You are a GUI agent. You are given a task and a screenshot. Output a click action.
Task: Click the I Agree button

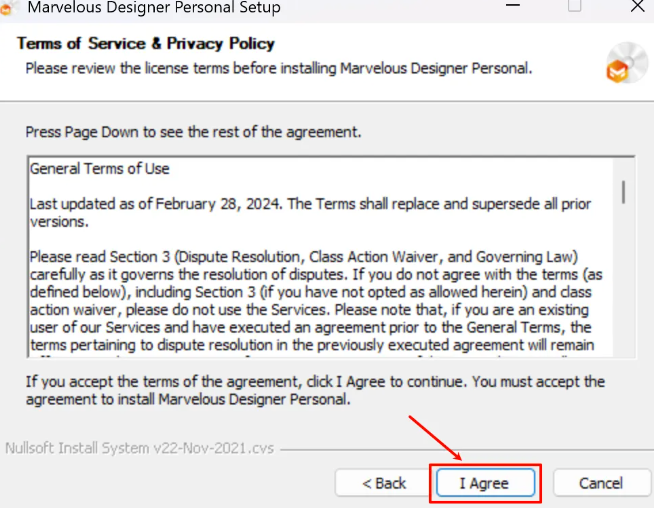point(485,483)
